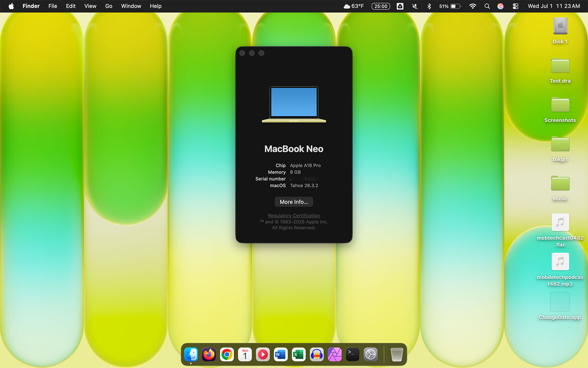Click the MacBook laptop image

294,104
